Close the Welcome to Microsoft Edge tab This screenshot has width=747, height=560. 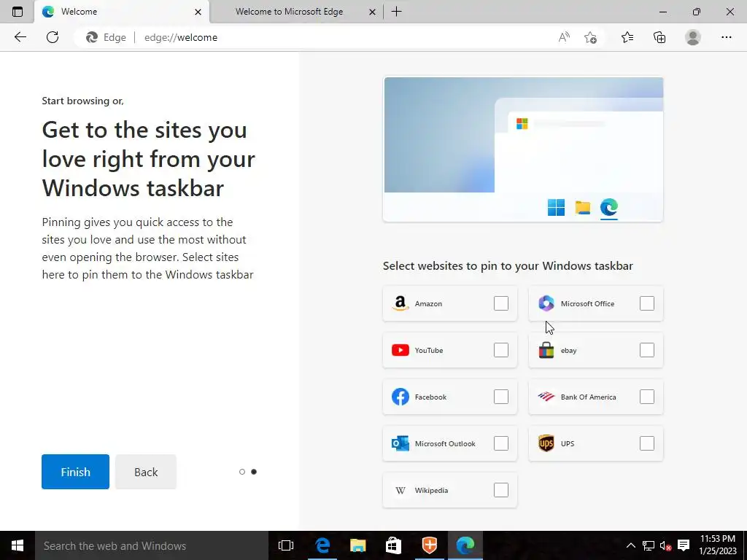click(373, 12)
